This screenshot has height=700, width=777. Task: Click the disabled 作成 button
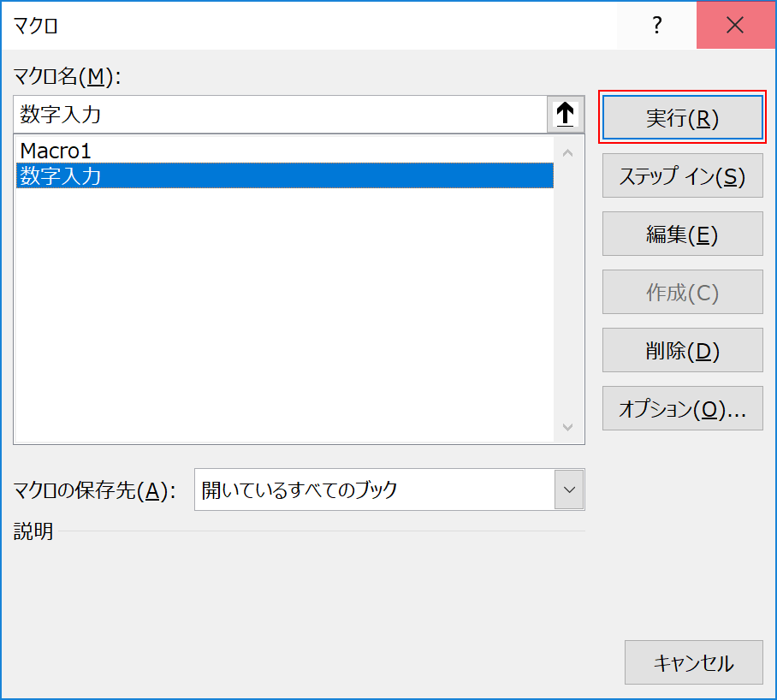[x=682, y=292]
